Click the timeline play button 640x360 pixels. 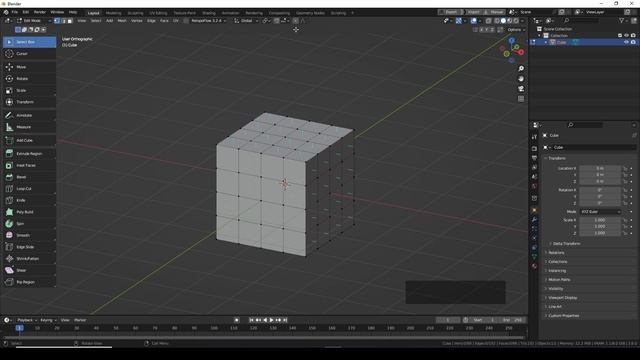click(271, 320)
